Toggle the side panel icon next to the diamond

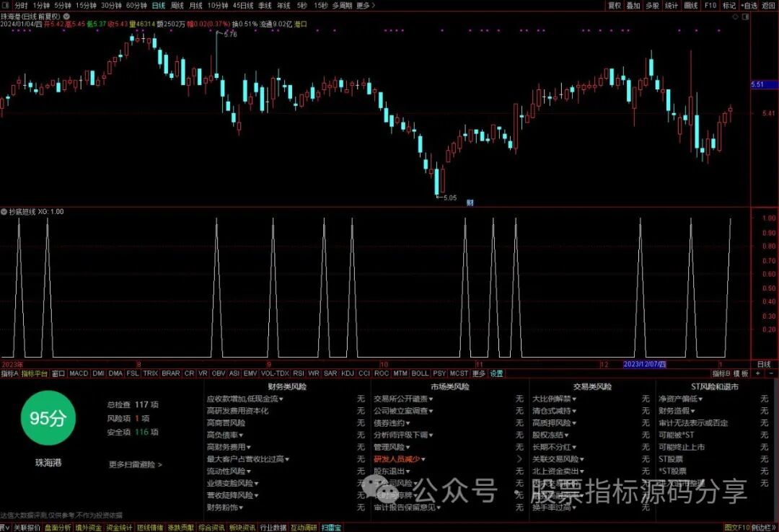click(x=745, y=17)
